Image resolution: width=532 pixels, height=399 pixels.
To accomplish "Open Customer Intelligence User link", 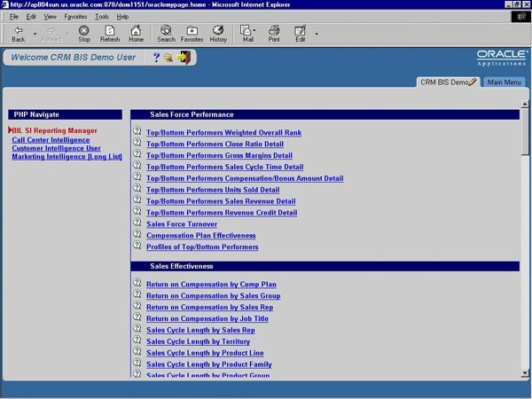I will 57,148.
